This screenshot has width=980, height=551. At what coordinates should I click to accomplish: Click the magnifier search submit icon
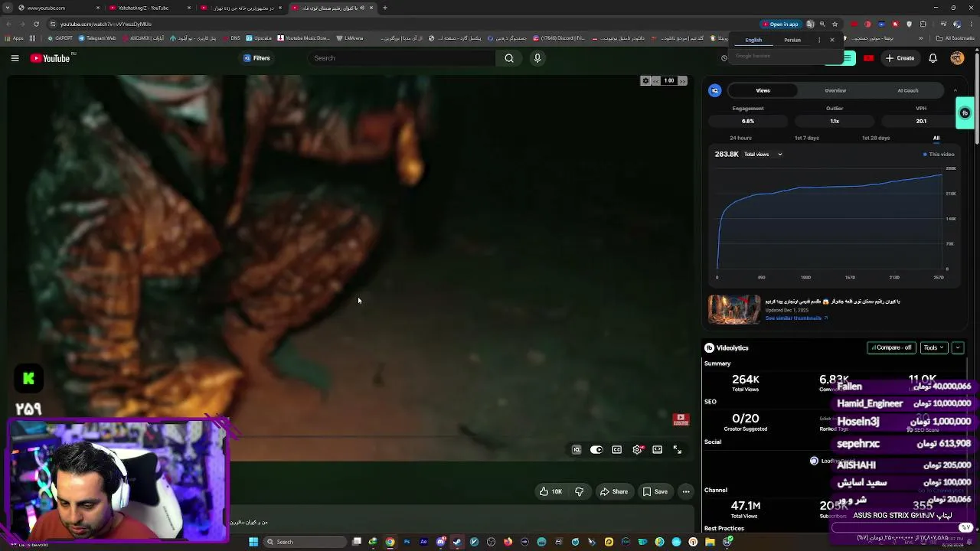(509, 58)
